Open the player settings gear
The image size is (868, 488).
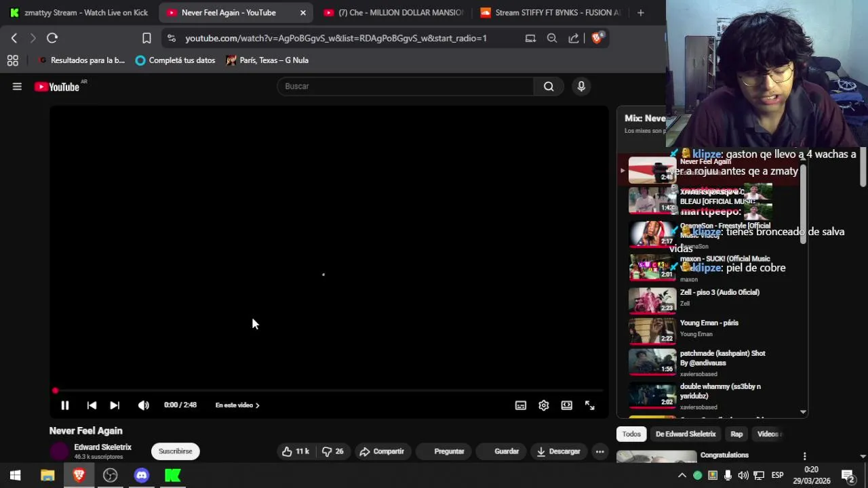point(544,405)
